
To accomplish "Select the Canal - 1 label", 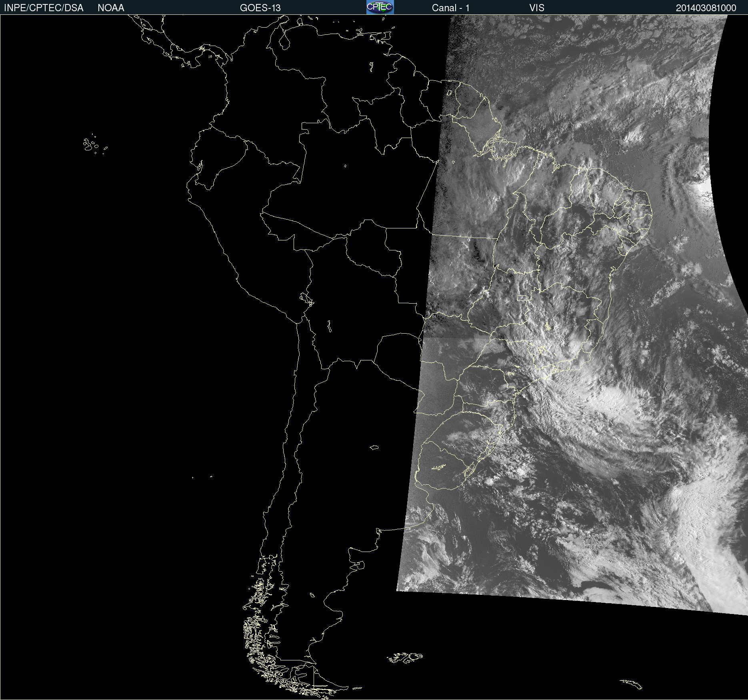I will [450, 8].
